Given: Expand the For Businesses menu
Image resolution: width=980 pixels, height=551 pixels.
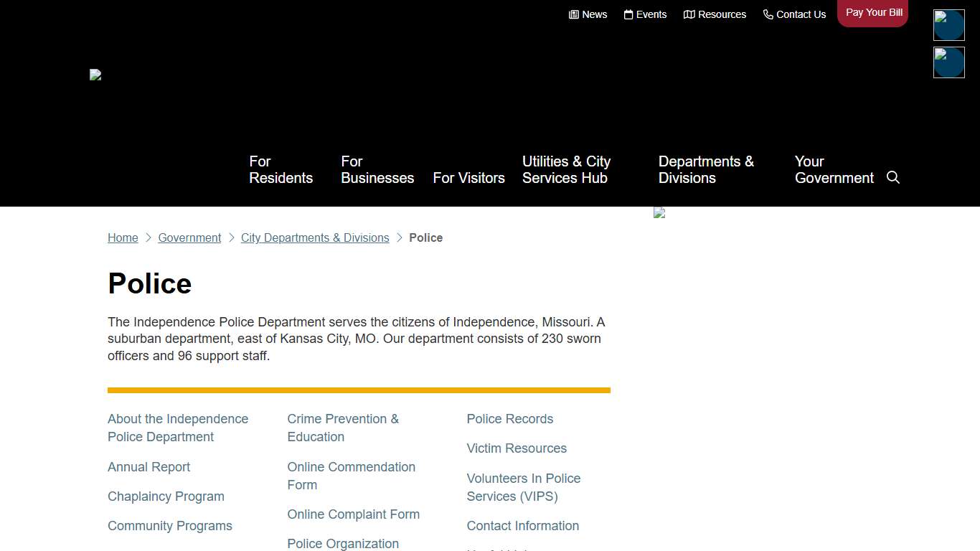Looking at the screenshot, I should point(377,170).
